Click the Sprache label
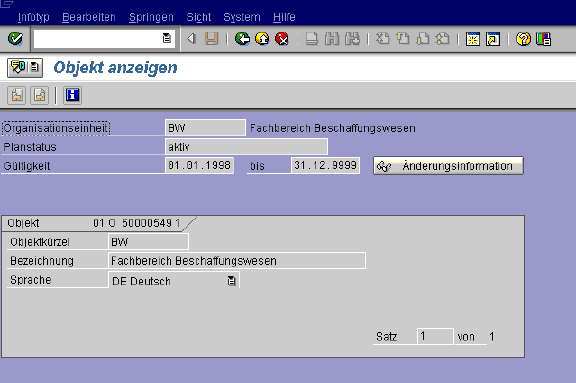Image resolution: width=576 pixels, height=383 pixels. [x=31, y=280]
